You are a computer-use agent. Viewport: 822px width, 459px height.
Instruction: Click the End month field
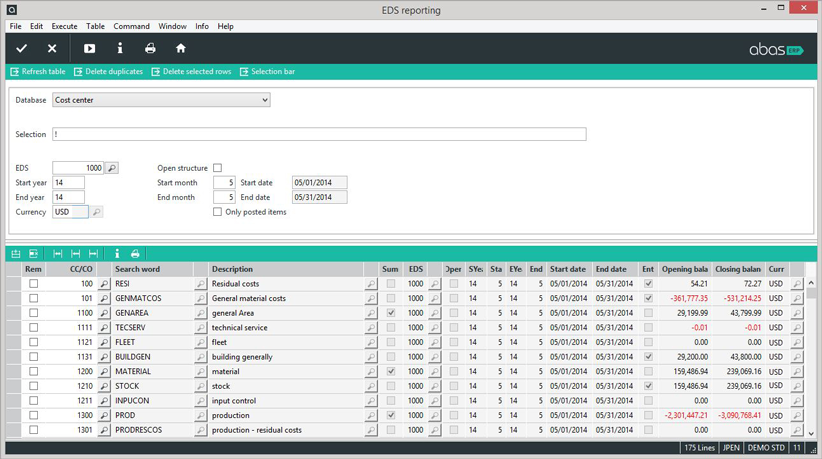point(224,198)
